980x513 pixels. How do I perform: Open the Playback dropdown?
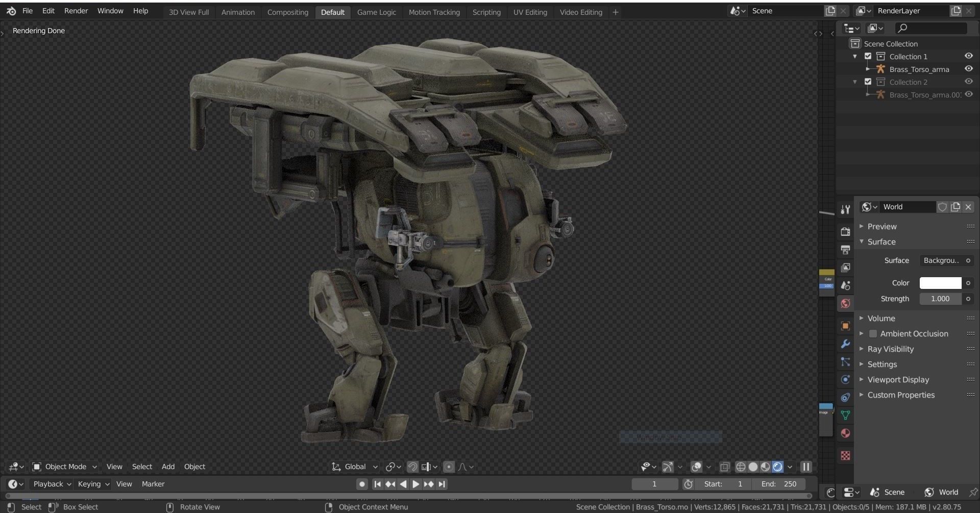(52, 484)
